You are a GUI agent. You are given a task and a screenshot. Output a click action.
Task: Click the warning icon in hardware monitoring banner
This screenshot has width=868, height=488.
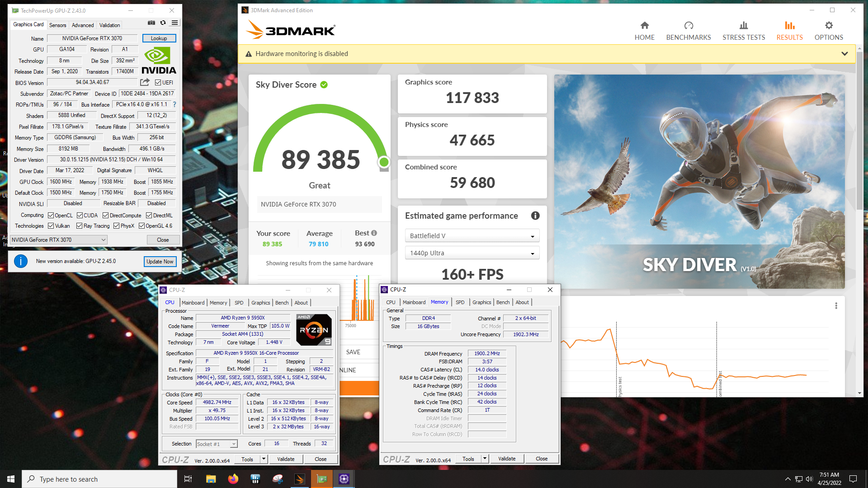coord(249,54)
